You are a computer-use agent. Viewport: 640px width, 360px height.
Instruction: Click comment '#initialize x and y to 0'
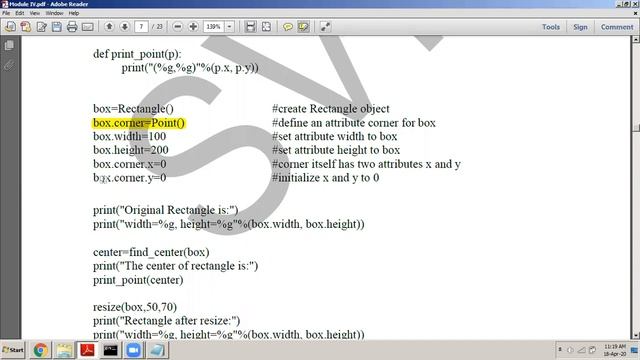tap(325, 178)
